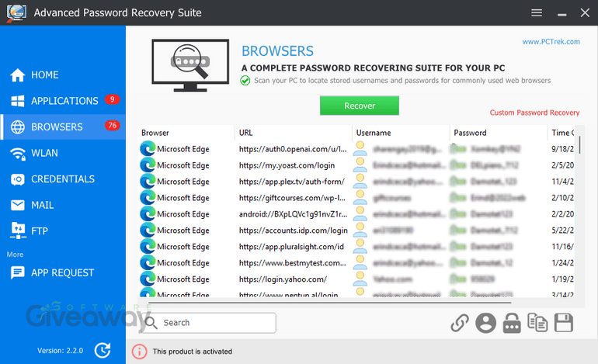Minimize the Advanced Password Recovery Suite window

point(561,13)
